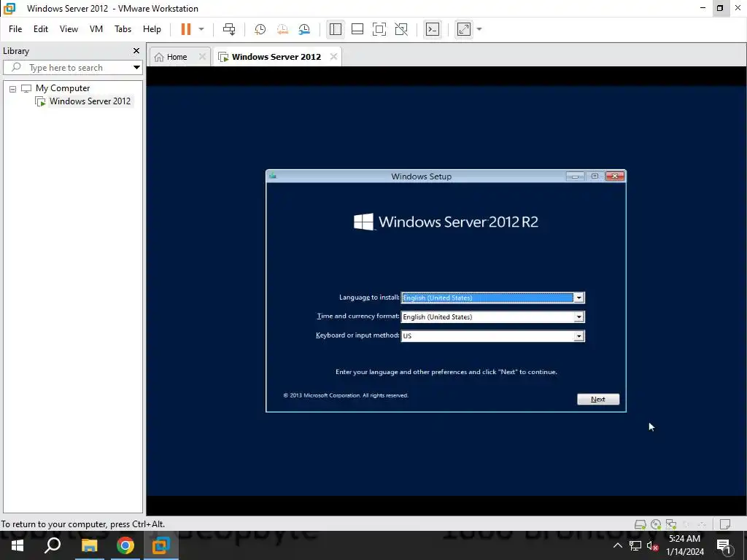
Task: Open the message log note icon
Action: point(725,524)
